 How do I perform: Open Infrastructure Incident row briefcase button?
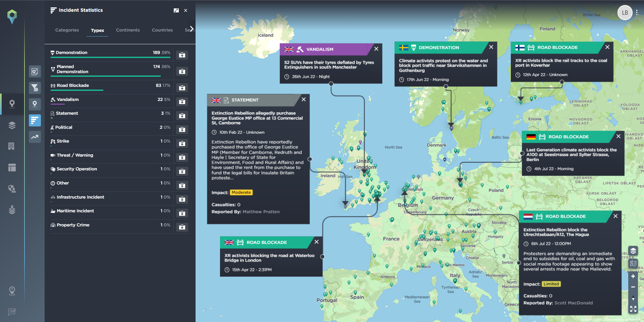click(x=182, y=199)
